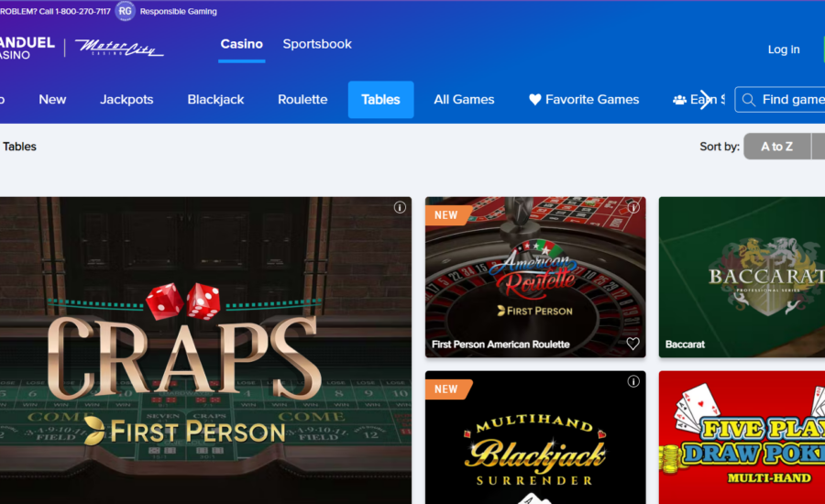Click the search magnifier icon

tap(749, 100)
